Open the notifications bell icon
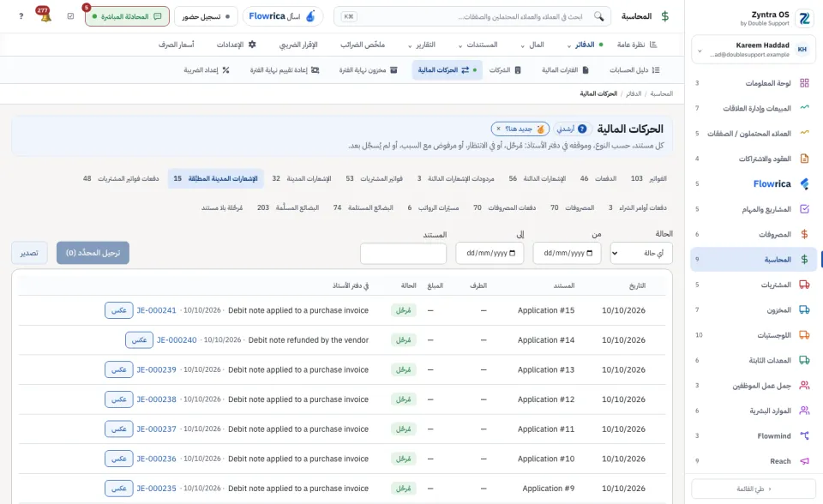The image size is (823, 504). click(45, 15)
